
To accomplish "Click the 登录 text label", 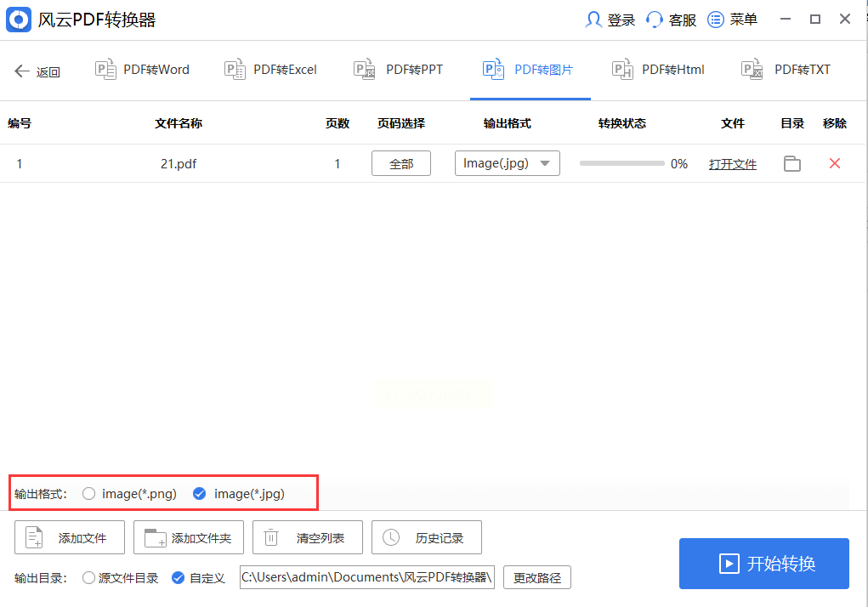I will [x=621, y=20].
